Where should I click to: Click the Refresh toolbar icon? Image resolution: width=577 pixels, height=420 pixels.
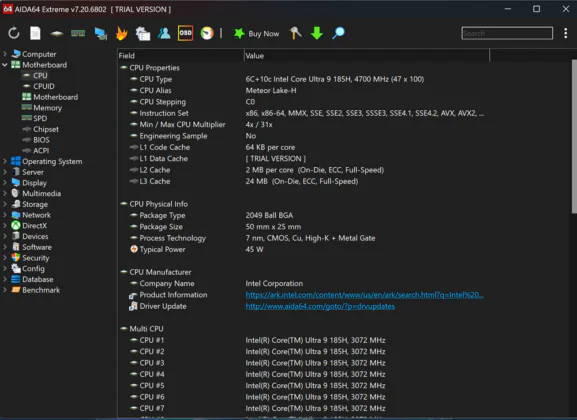click(14, 33)
